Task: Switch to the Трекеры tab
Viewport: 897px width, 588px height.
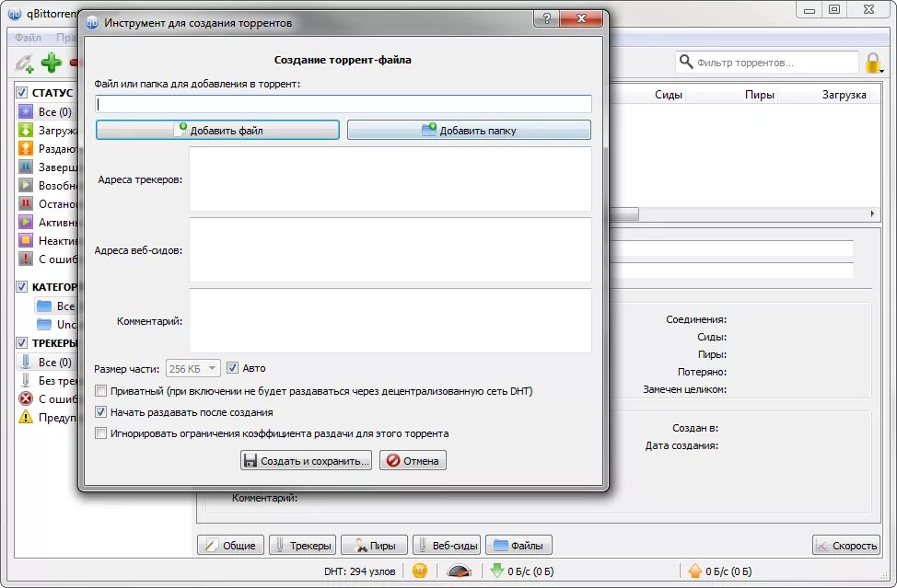Action: (303, 545)
